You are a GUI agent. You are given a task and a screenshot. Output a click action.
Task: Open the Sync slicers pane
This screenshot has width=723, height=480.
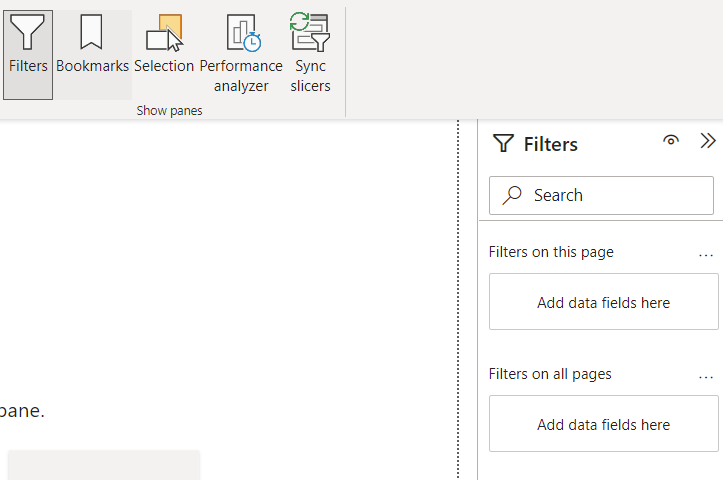pyautogui.click(x=310, y=54)
